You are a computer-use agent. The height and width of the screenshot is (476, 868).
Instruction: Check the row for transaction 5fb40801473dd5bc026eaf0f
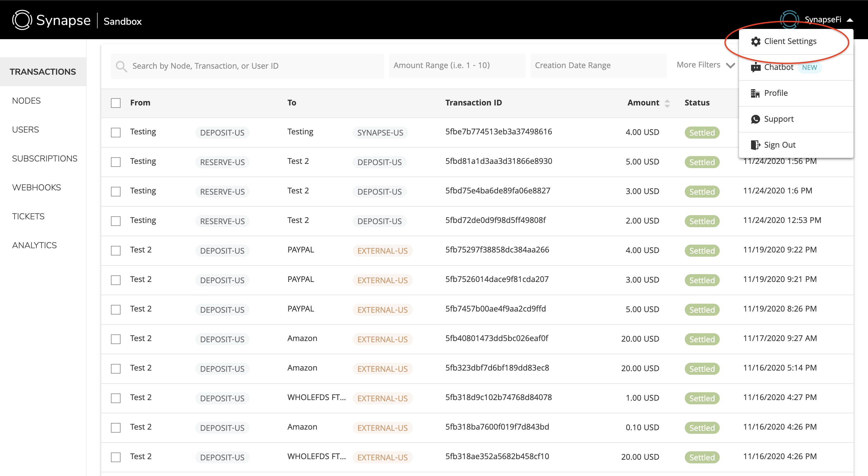[x=115, y=339]
